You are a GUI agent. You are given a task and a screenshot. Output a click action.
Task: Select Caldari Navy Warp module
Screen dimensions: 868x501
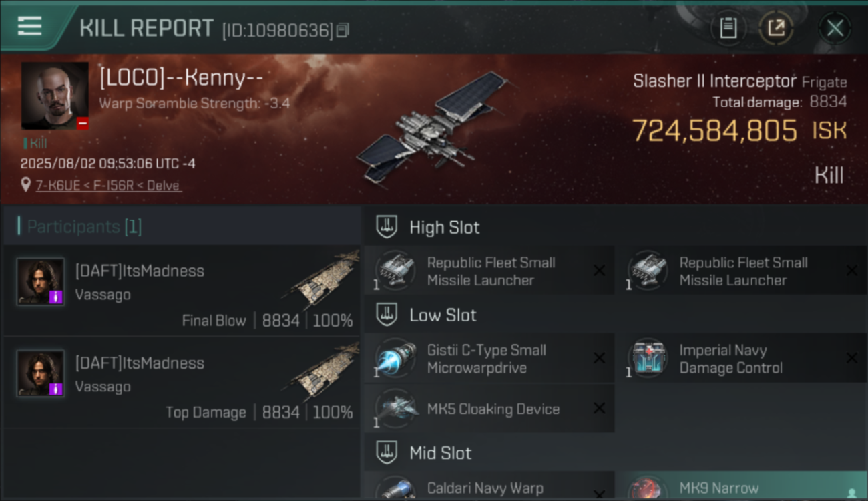click(x=489, y=485)
